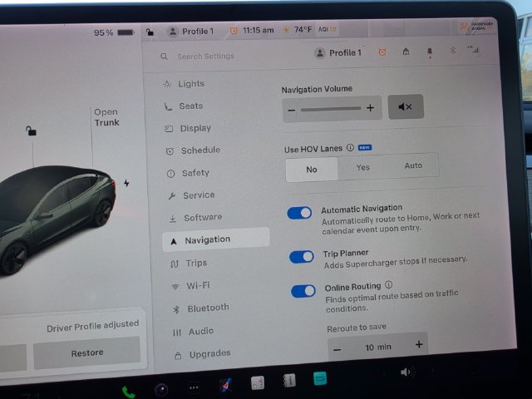This screenshot has height=399, width=532.
Task: Open the app launcher three dots
Action: tap(194, 387)
